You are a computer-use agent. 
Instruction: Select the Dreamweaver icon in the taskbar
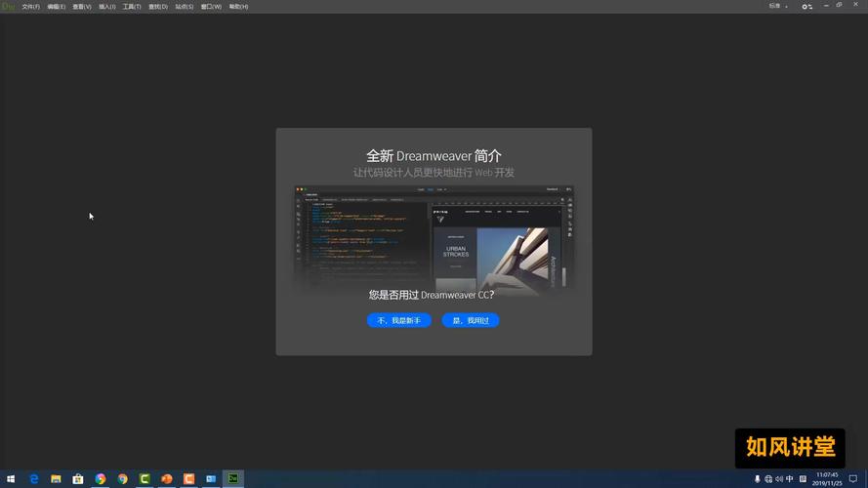coord(233,478)
